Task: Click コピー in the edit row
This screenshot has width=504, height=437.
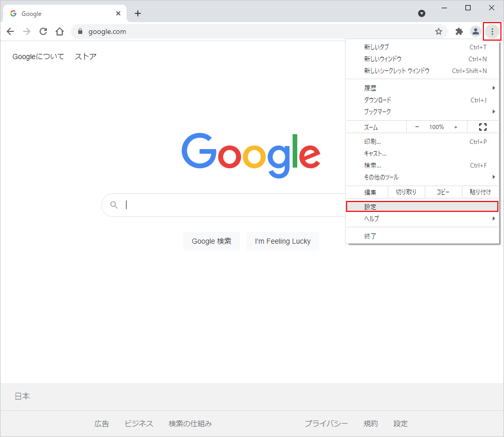Action: pos(443,192)
